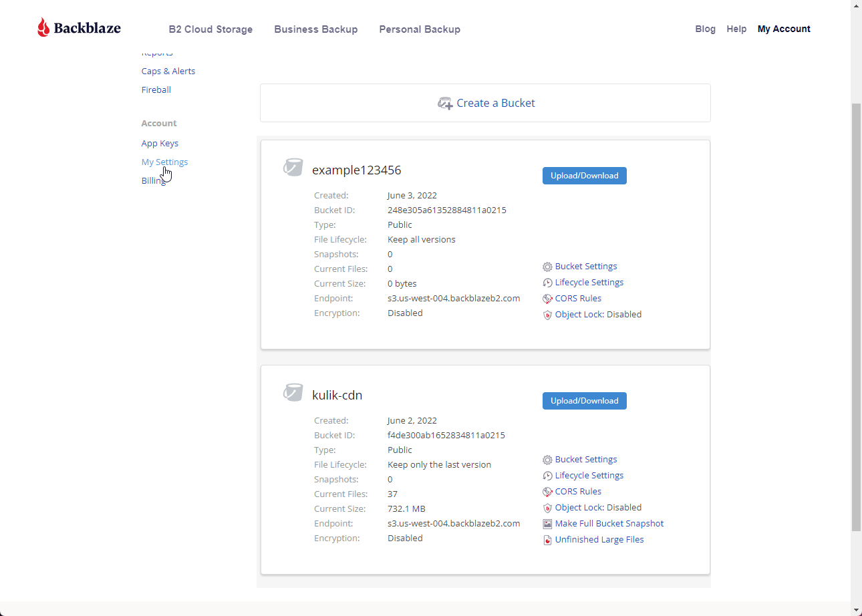Click the gear icon for kulik-cdn Bucket Settings
Screen dimensions: 862x616
click(547, 460)
